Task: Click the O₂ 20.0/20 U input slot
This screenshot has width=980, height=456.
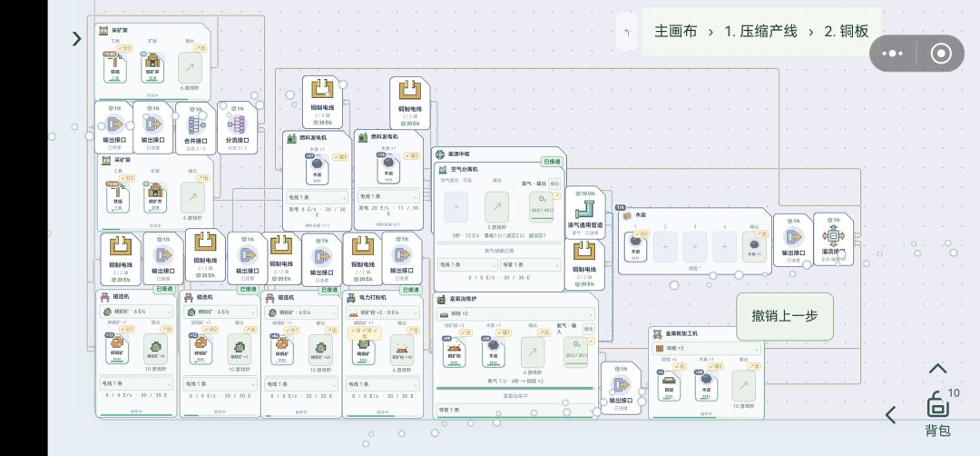Action: 575,352
